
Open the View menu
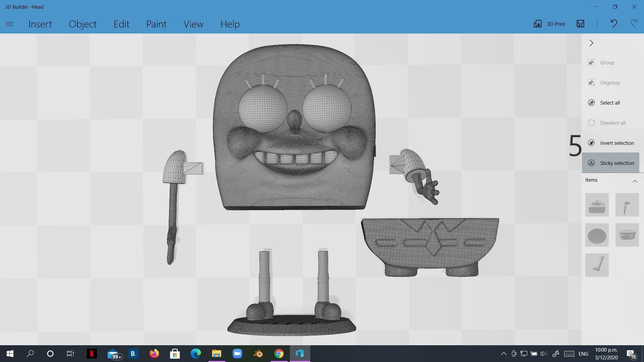tap(193, 24)
